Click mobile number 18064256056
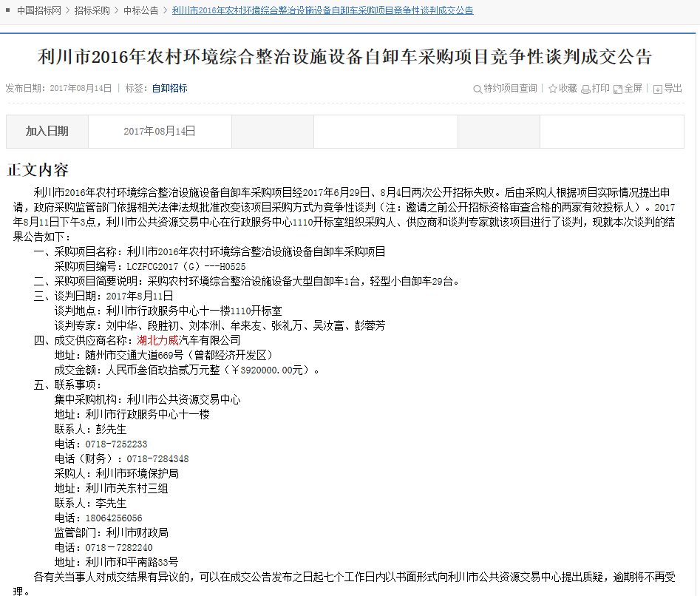 pyautogui.click(x=114, y=518)
